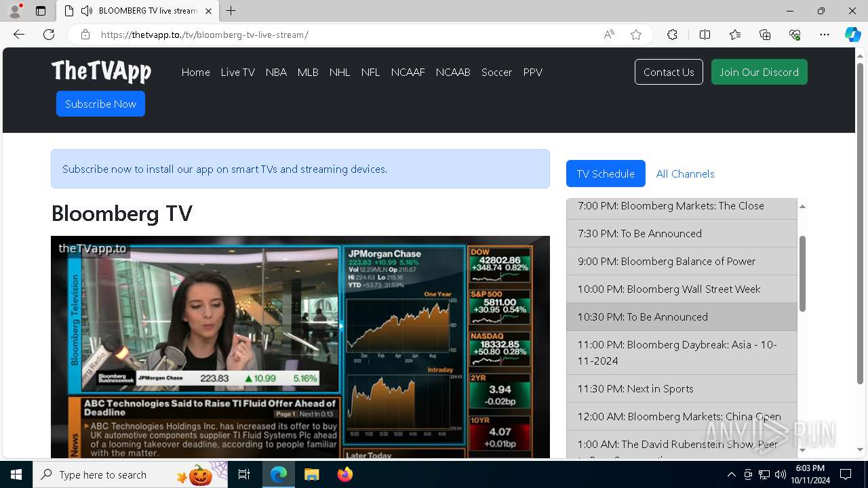Select 9:00 PM Bloomberg Balance of Power
868x488 pixels.
point(682,261)
